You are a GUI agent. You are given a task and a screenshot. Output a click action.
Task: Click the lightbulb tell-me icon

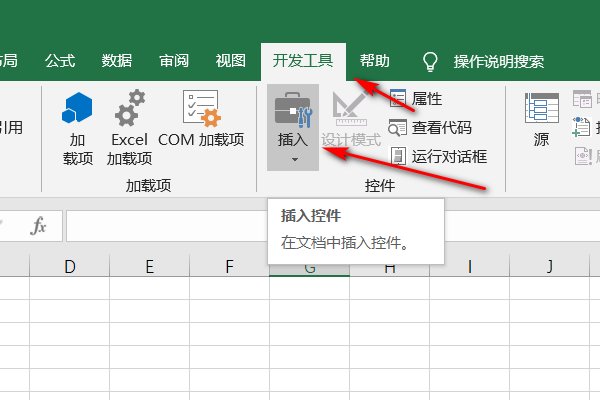point(430,62)
